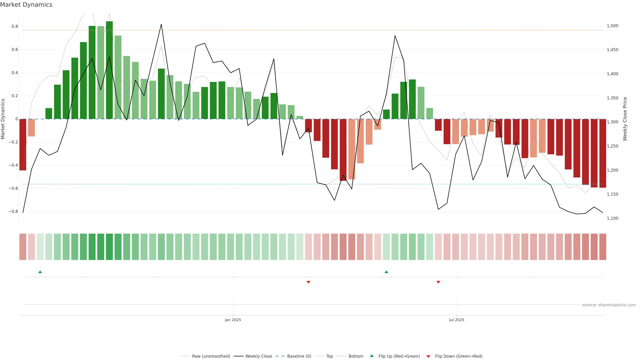Viewport: 644px width, 362px height.
Task: Select the second green flip-up triangle marker
Action: coord(386,272)
